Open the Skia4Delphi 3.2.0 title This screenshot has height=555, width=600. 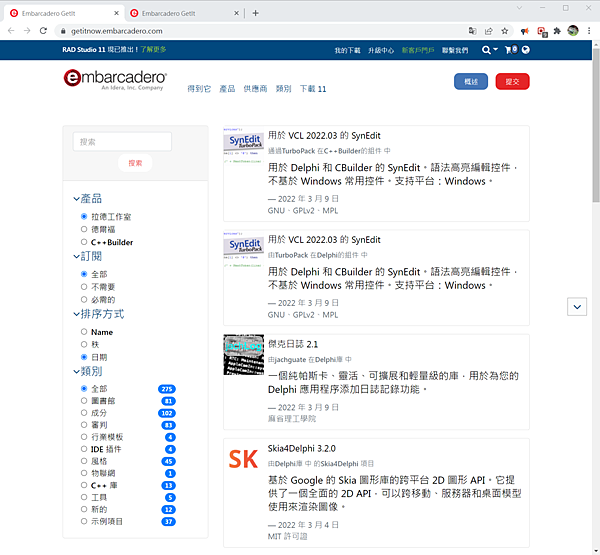click(x=302, y=448)
